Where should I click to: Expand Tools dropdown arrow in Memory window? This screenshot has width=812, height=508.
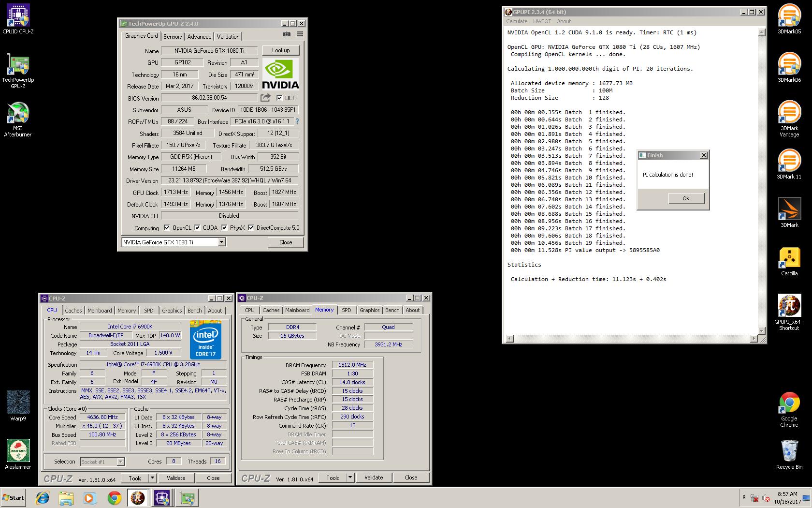click(x=350, y=478)
